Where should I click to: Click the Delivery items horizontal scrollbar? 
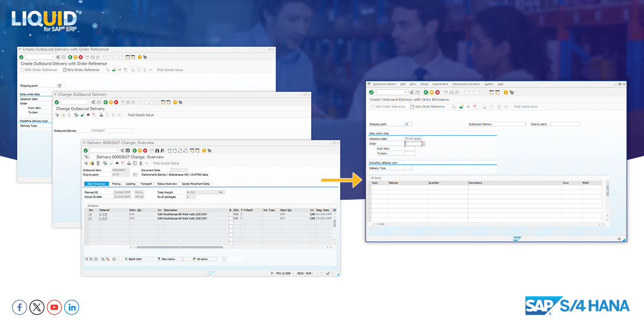click(179, 247)
